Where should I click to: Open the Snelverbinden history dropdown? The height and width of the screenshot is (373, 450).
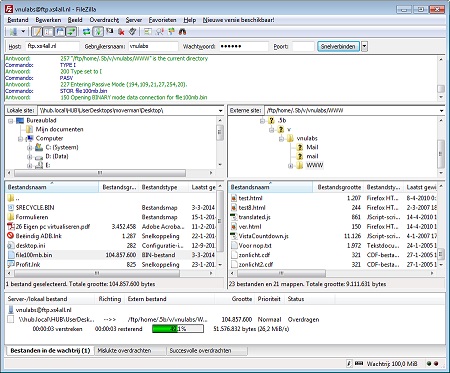(x=364, y=46)
